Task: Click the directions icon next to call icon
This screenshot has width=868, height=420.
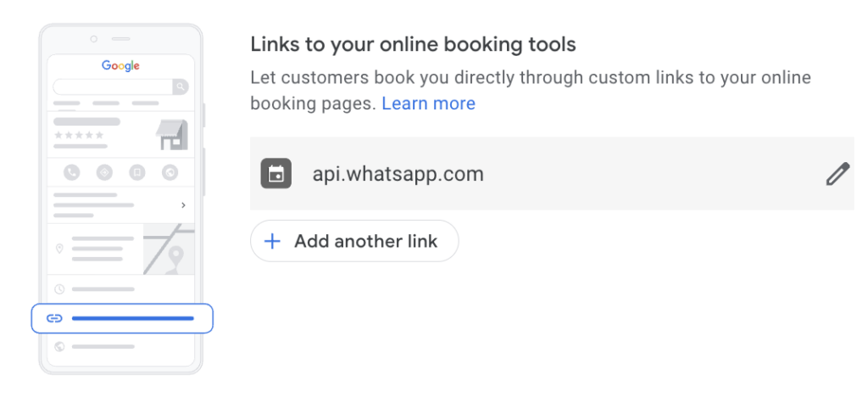Action: (x=104, y=172)
